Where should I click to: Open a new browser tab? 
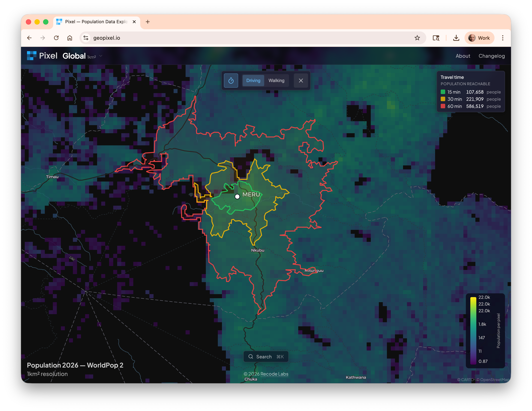pos(148,22)
